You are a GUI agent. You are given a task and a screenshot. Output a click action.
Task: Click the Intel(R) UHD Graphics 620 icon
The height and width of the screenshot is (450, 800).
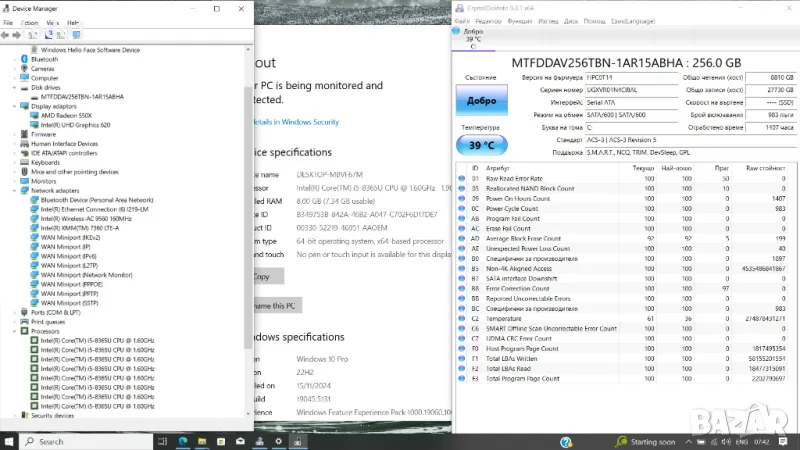tap(34, 124)
